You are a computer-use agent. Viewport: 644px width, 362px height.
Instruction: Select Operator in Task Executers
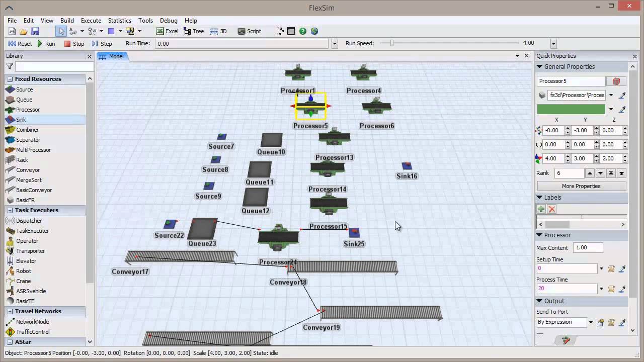click(x=27, y=241)
